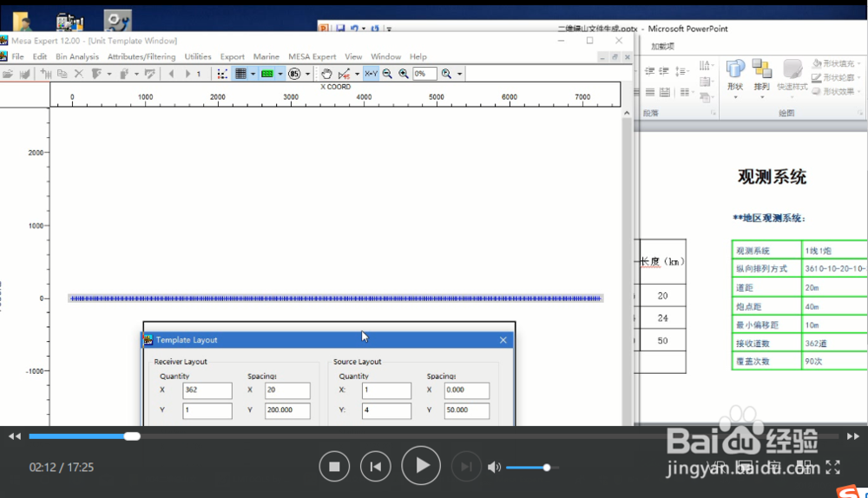868x498 pixels.
Task: Select the hand pan tool
Action: 326,74
